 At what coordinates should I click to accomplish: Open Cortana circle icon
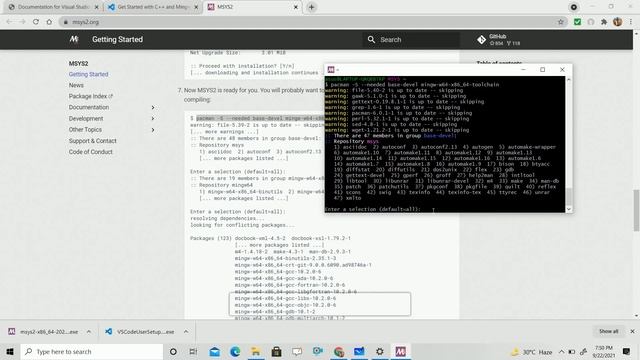click(x=173, y=351)
